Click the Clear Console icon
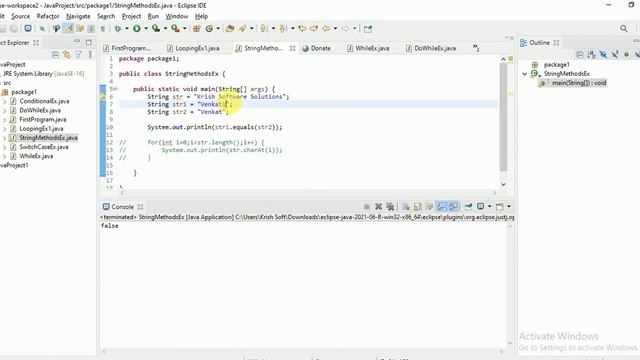 tap(406, 207)
